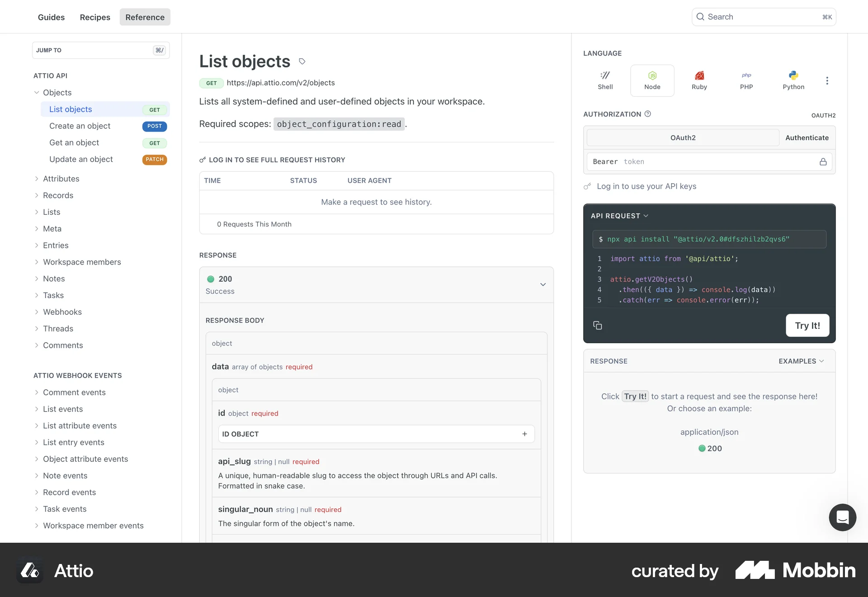Switch code samples to Ruby
The height and width of the screenshot is (597, 868).
pos(699,80)
